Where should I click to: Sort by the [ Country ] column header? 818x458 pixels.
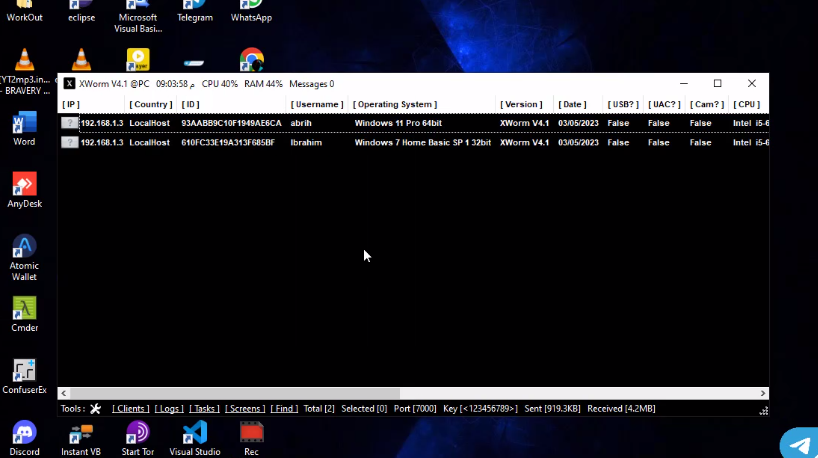pos(151,104)
